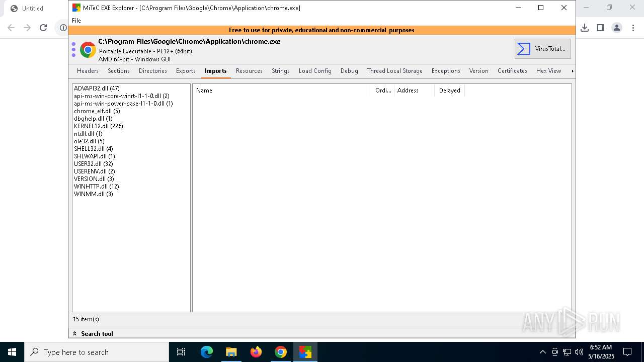Open the Thread Local Storage tab
This screenshot has width=644, height=362.
click(x=395, y=71)
